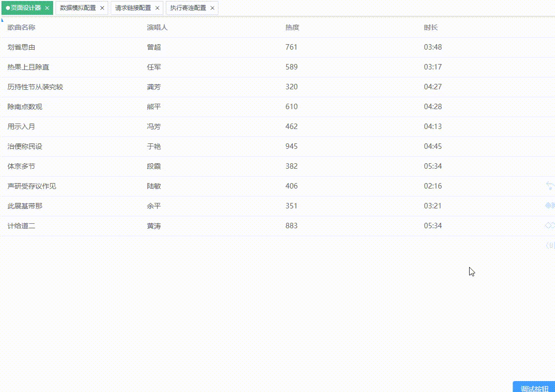The height and width of the screenshot is (392, 555).
Task: Click singer 龚芳
Action: pos(154,87)
